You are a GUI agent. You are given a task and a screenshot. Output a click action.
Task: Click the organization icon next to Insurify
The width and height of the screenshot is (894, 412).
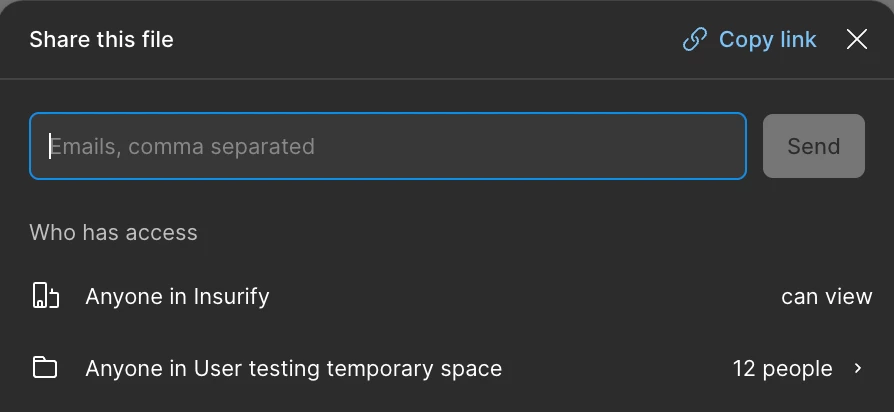click(x=45, y=296)
